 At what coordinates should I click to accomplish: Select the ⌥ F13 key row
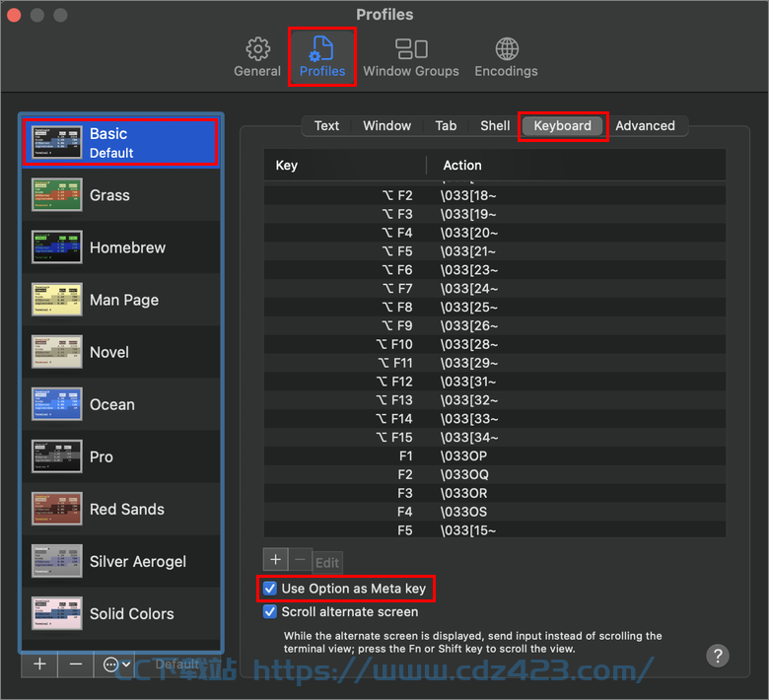(x=495, y=400)
